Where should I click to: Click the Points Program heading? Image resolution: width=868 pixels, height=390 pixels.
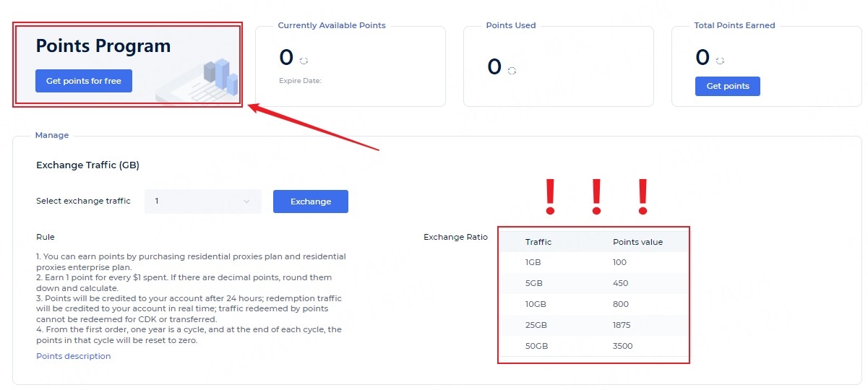click(103, 46)
